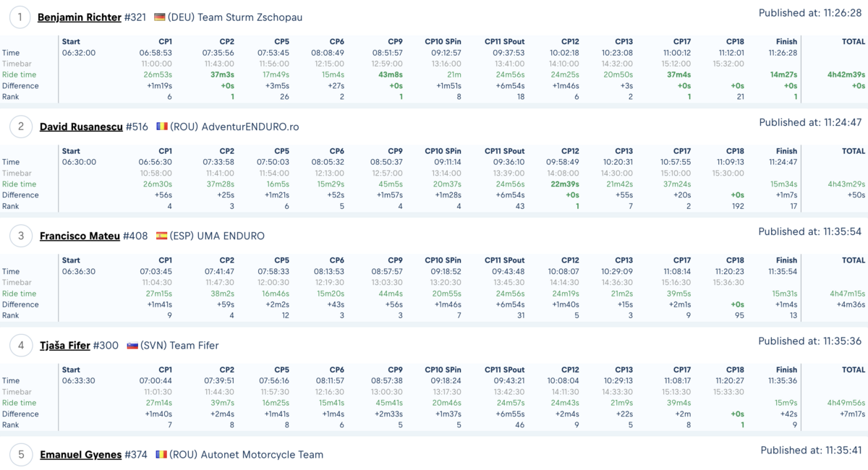This screenshot has width=868, height=470.
Task: Click Benjamin Richter's total time 4h42m39s
Action: point(846,75)
